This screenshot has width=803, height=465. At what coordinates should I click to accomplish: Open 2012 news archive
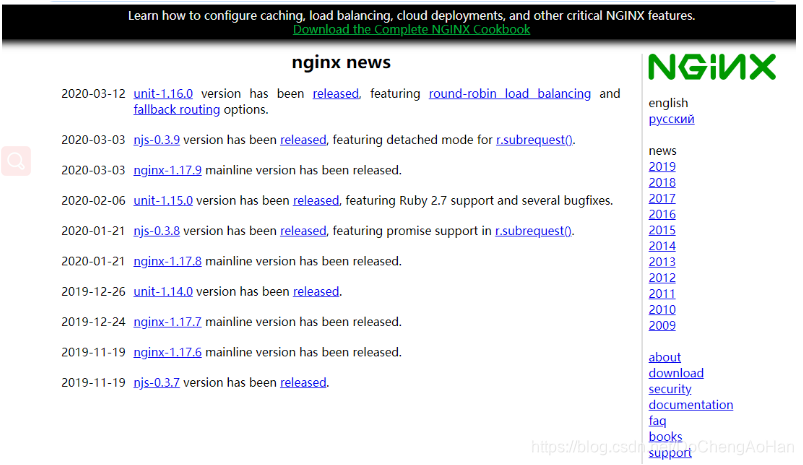[662, 278]
